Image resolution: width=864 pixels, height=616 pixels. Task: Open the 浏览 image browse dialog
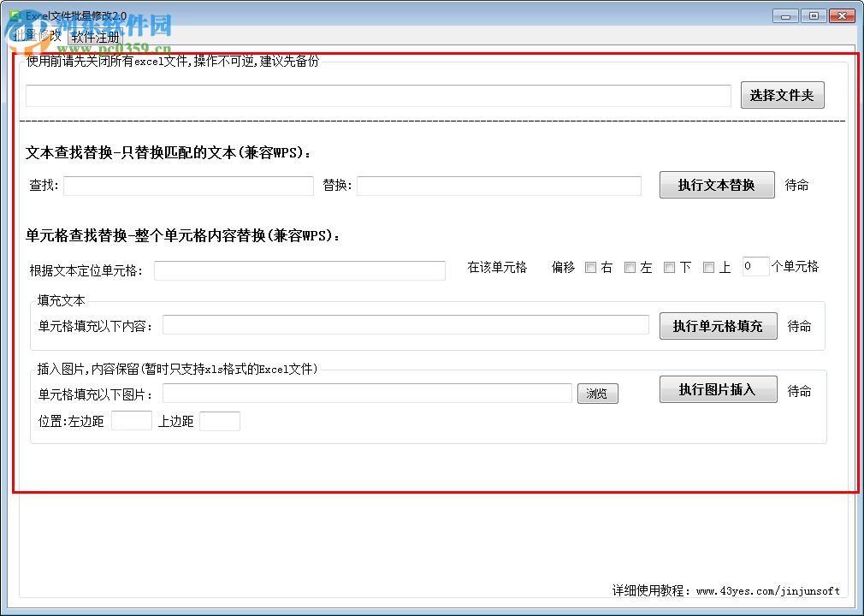[597, 394]
